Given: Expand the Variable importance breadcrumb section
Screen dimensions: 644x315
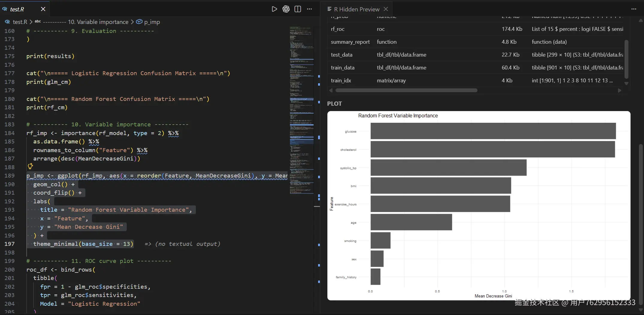Looking at the screenshot, I should (98, 22).
